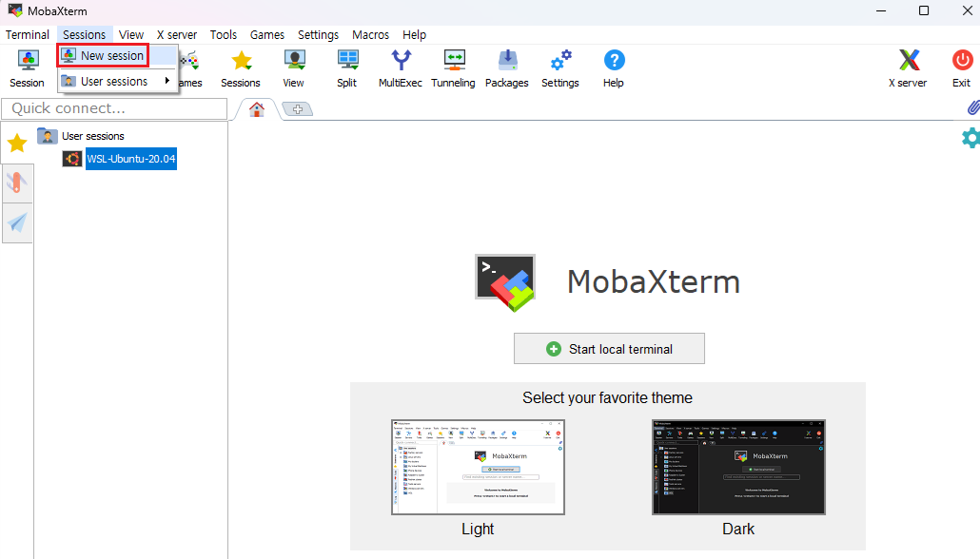980x559 pixels.
Task: Open a new tab with the plus tab
Action: coord(298,109)
